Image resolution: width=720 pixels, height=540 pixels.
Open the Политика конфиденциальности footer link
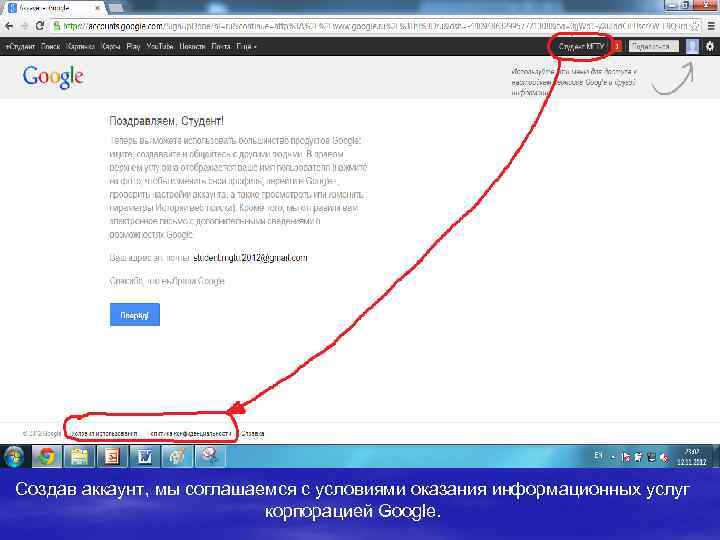[x=190, y=433]
